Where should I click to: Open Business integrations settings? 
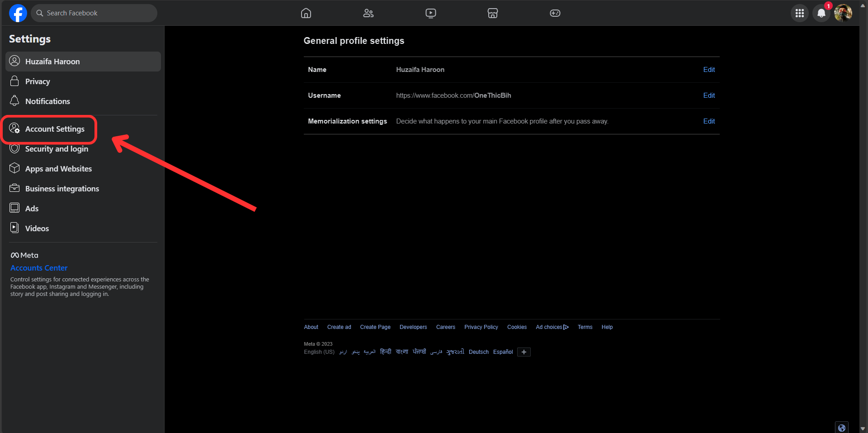[83, 189]
